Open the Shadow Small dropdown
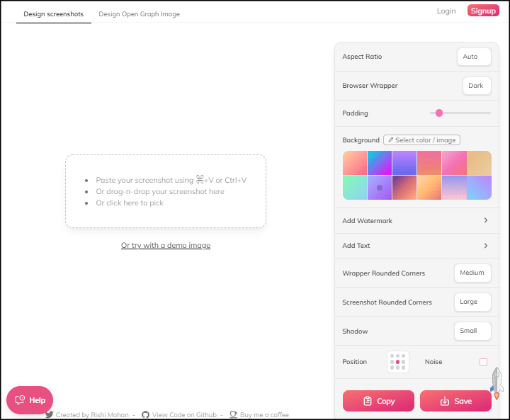Viewport: 510px width, 420px height. pos(472,331)
